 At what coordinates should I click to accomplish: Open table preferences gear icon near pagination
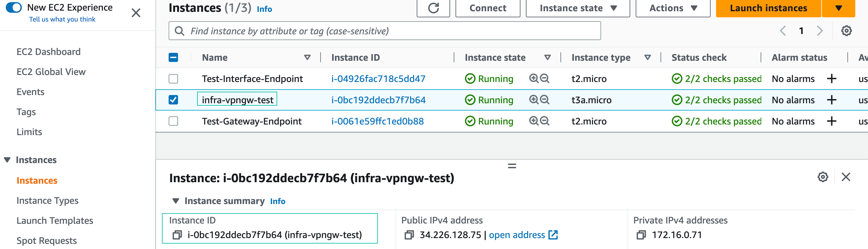coord(846,31)
